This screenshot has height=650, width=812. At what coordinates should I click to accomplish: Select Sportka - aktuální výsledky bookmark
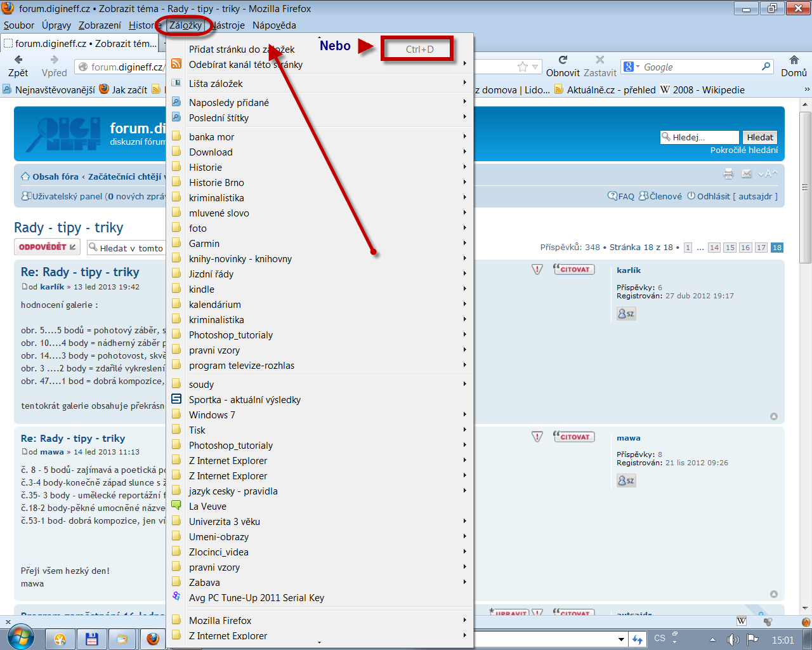pyautogui.click(x=244, y=399)
